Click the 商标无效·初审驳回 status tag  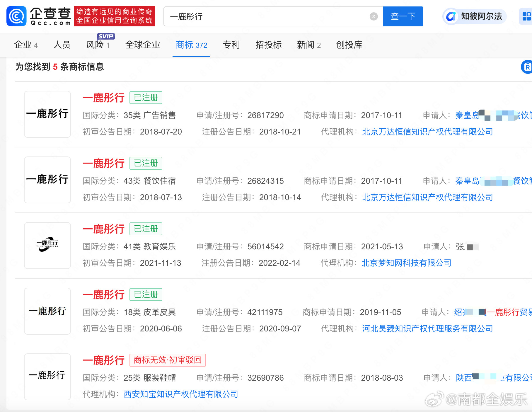168,360
